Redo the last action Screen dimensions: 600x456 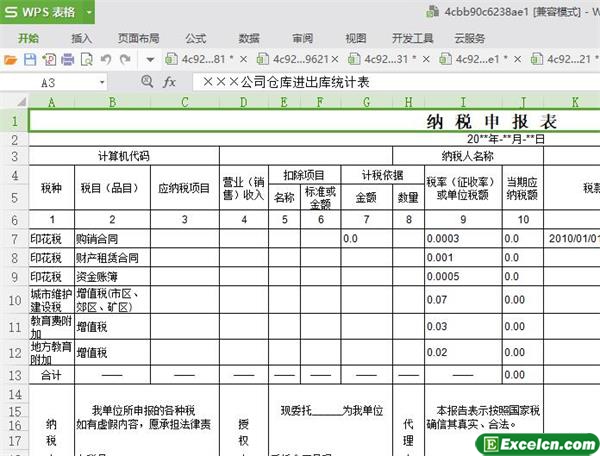(x=125, y=59)
